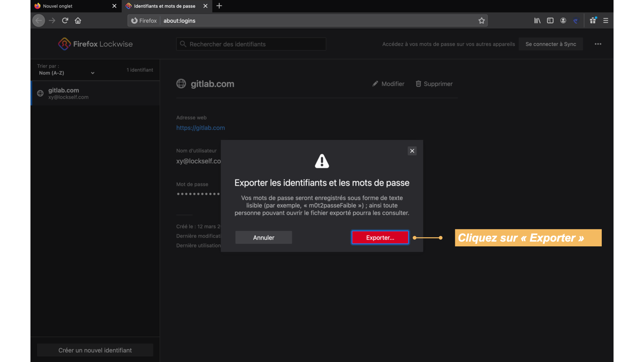
Task: Open the Library toolbar icon
Action: pos(537,20)
